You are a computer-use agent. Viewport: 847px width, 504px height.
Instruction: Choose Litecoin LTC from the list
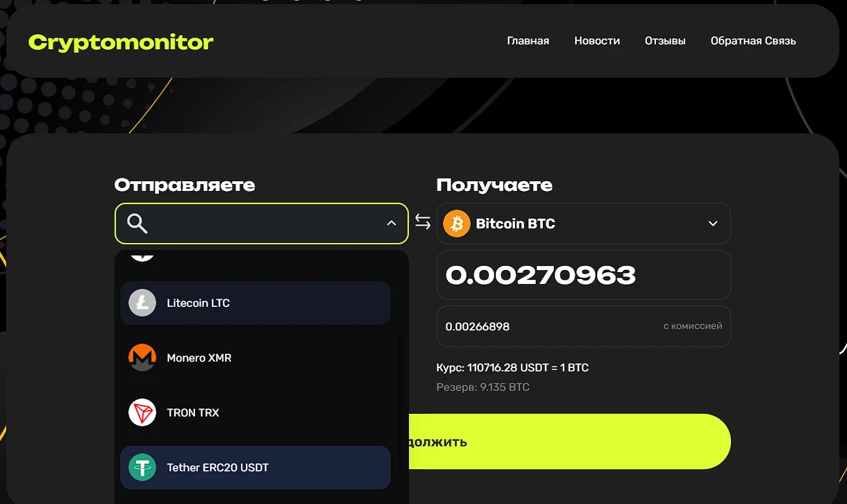tap(255, 303)
